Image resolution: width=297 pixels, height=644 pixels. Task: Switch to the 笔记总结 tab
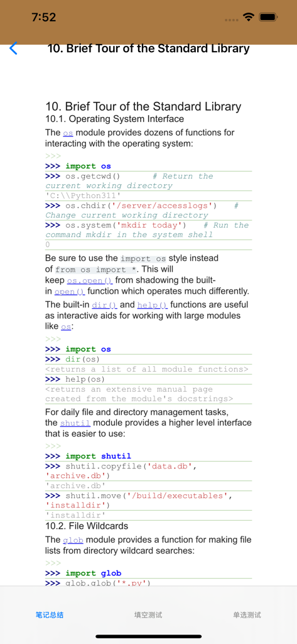click(49, 615)
